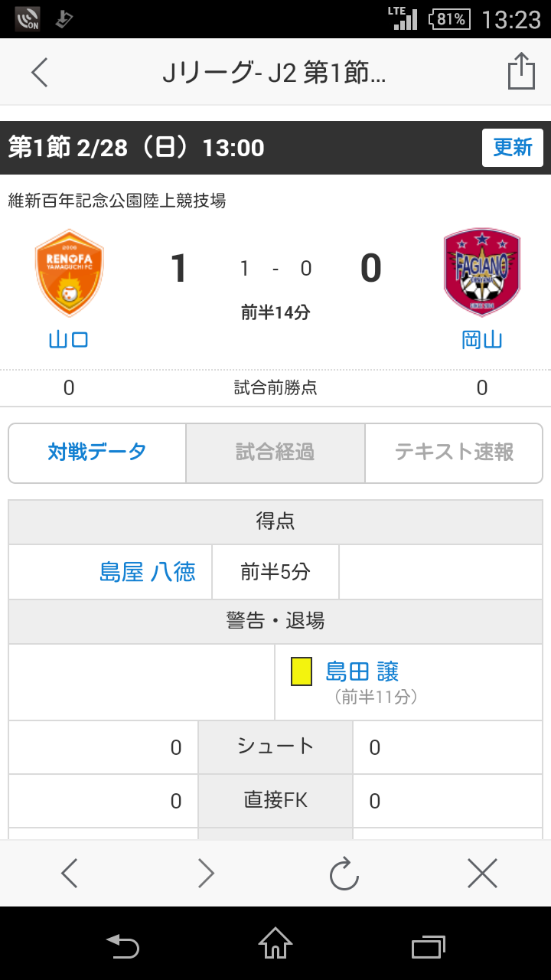Close the browser view with X icon
The height and width of the screenshot is (980, 551).
pos(482,873)
